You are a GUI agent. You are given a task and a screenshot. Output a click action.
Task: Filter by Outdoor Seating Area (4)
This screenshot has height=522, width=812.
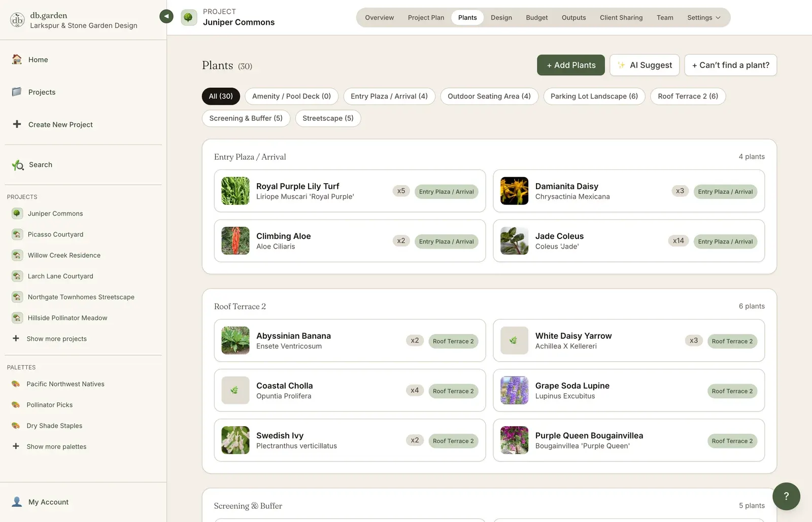tap(489, 96)
